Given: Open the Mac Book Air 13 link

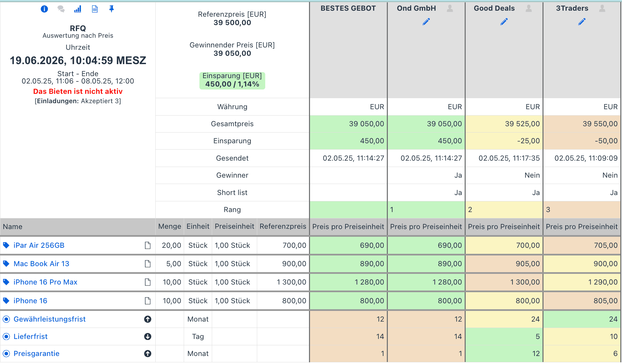Looking at the screenshot, I should click(41, 264).
